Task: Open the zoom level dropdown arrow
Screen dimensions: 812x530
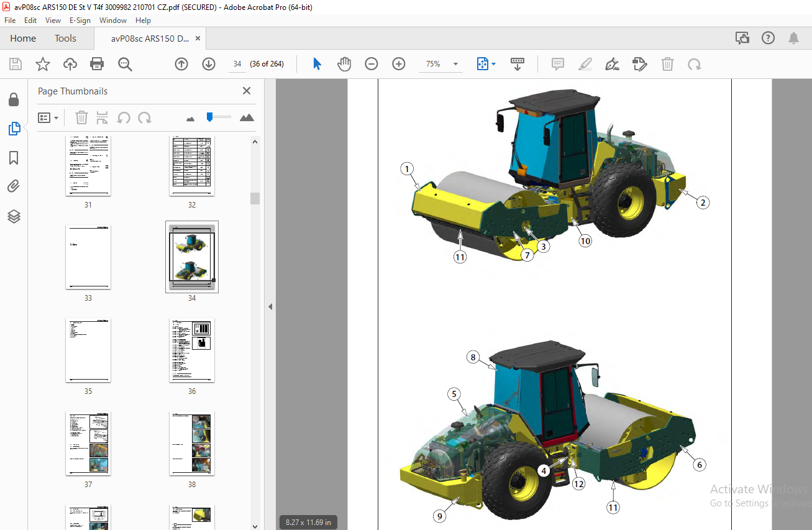Action: tap(455, 64)
